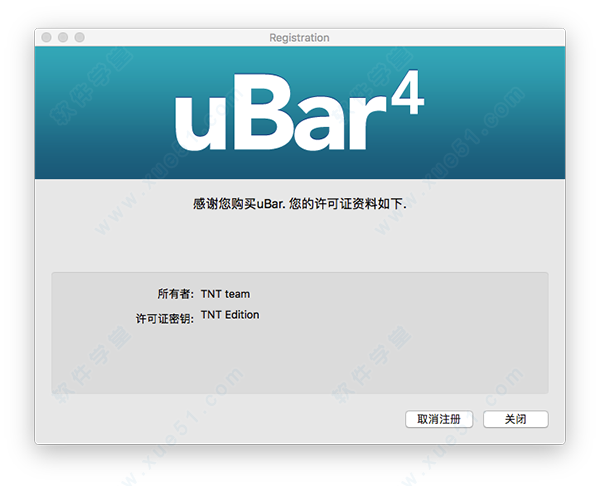Click the 关闭 (Close) button
The width and height of the screenshot is (600, 486).
pos(515,419)
